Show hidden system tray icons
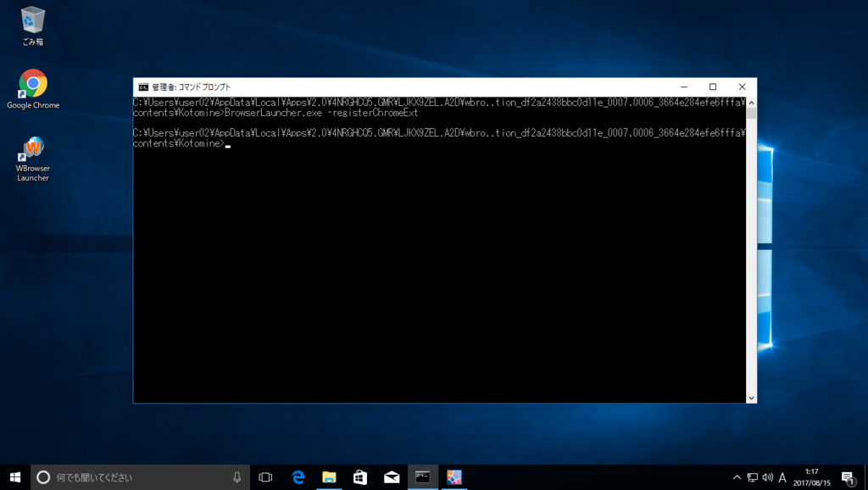The width and height of the screenshot is (868, 490). [737, 477]
